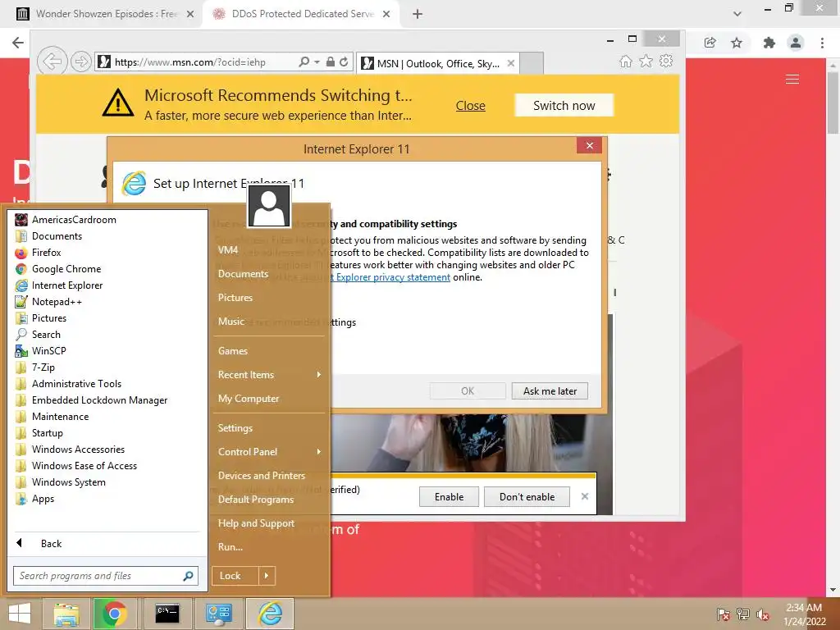Click the magnifier icon in start search

[188, 576]
